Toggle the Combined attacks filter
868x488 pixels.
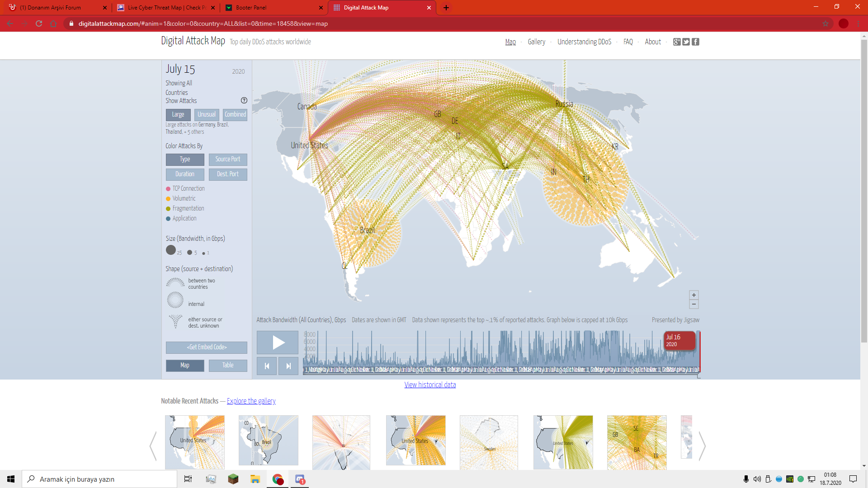tap(235, 115)
